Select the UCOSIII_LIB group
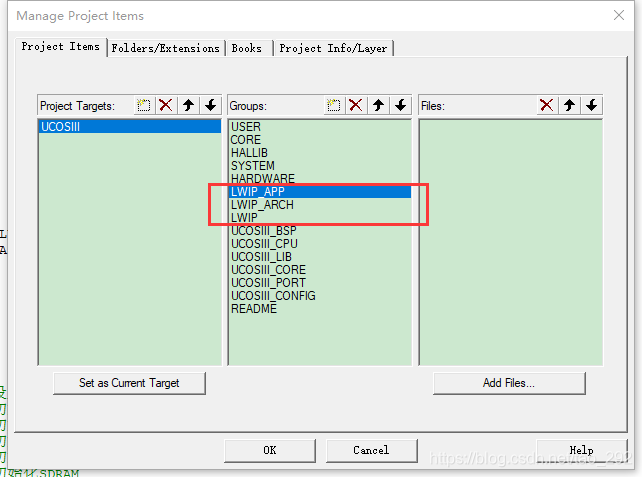 pyautogui.click(x=320, y=257)
